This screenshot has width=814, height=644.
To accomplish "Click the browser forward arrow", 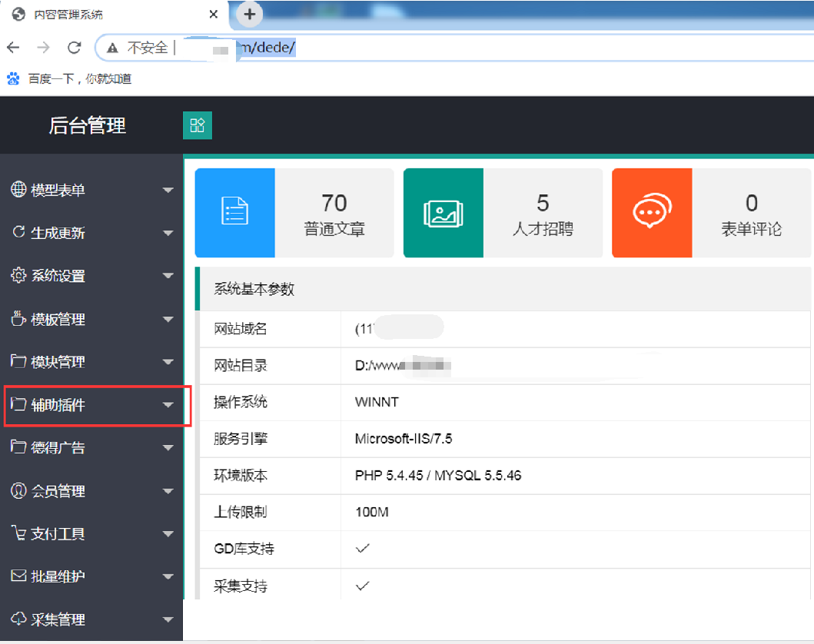I will point(44,48).
